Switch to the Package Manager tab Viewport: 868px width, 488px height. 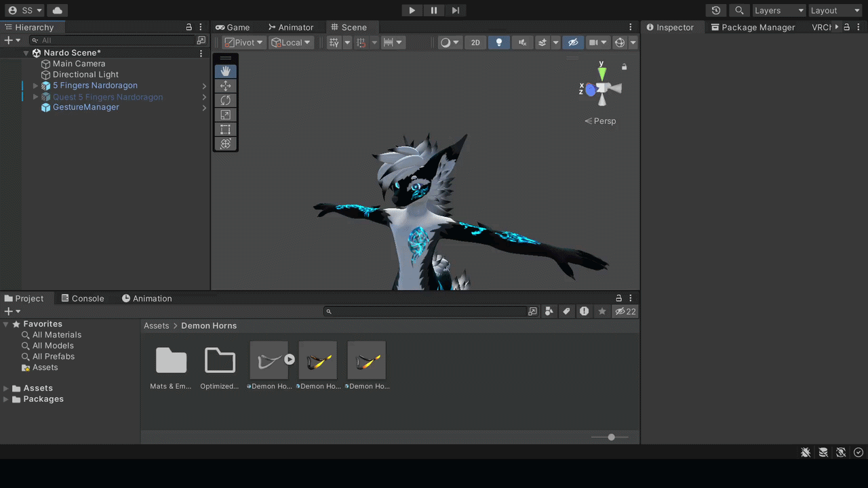753,27
